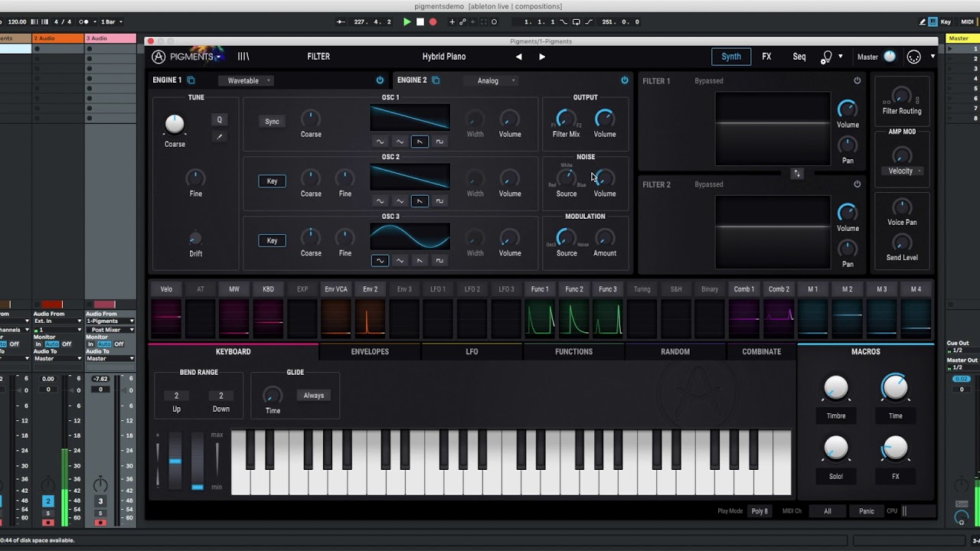This screenshot has height=551, width=980.
Task: Swap filters using the arrows icon
Action: pos(797,174)
